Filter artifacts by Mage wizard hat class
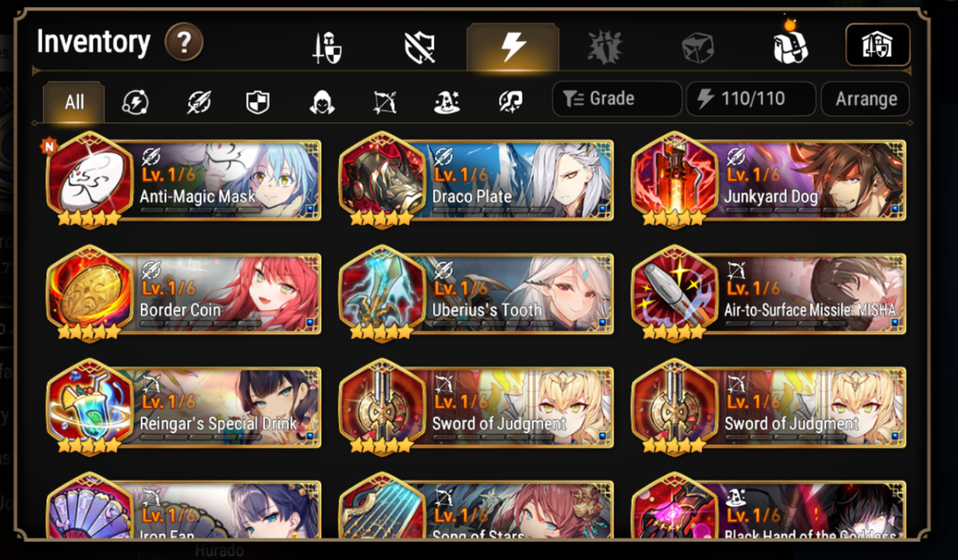Screen dimensions: 958x560 point(447,102)
